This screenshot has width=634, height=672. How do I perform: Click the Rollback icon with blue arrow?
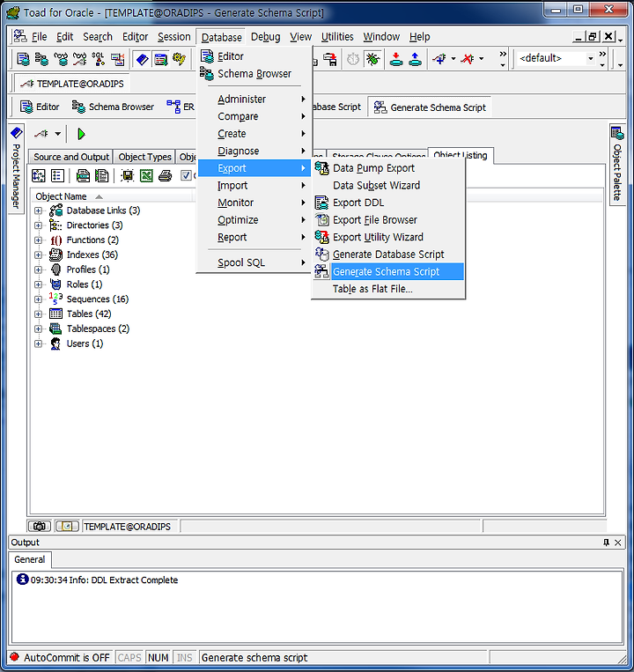click(x=415, y=59)
